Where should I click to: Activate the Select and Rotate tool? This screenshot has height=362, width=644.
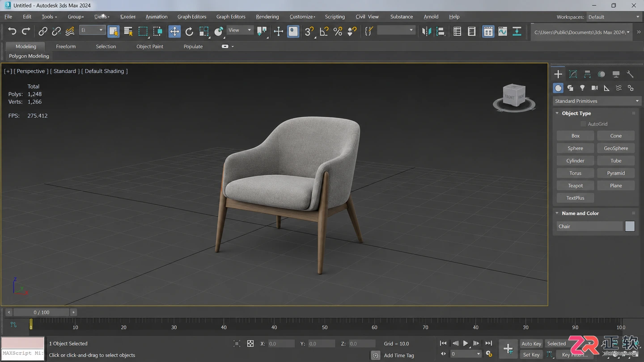(x=189, y=31)
